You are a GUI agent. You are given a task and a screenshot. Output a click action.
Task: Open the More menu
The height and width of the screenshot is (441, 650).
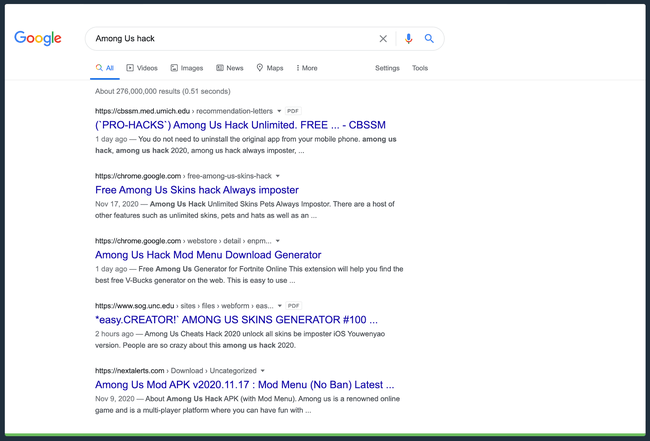pyautogui.click(x=307, y=68)
